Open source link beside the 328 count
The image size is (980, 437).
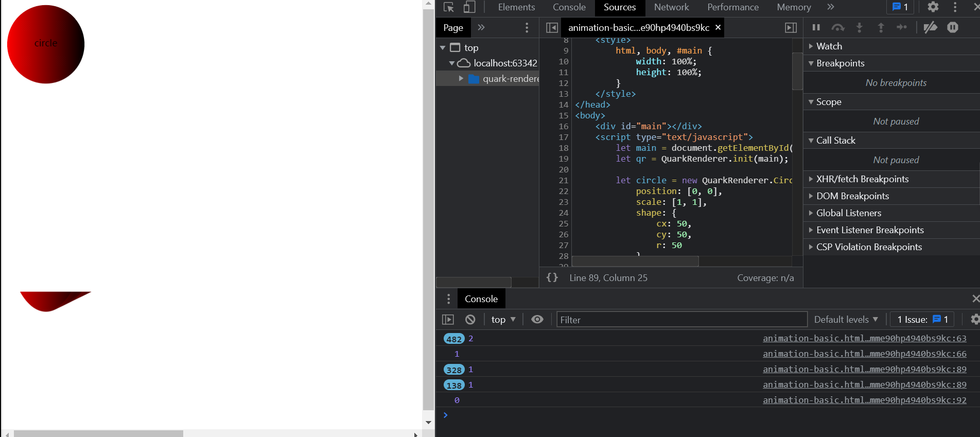point(865,369)
